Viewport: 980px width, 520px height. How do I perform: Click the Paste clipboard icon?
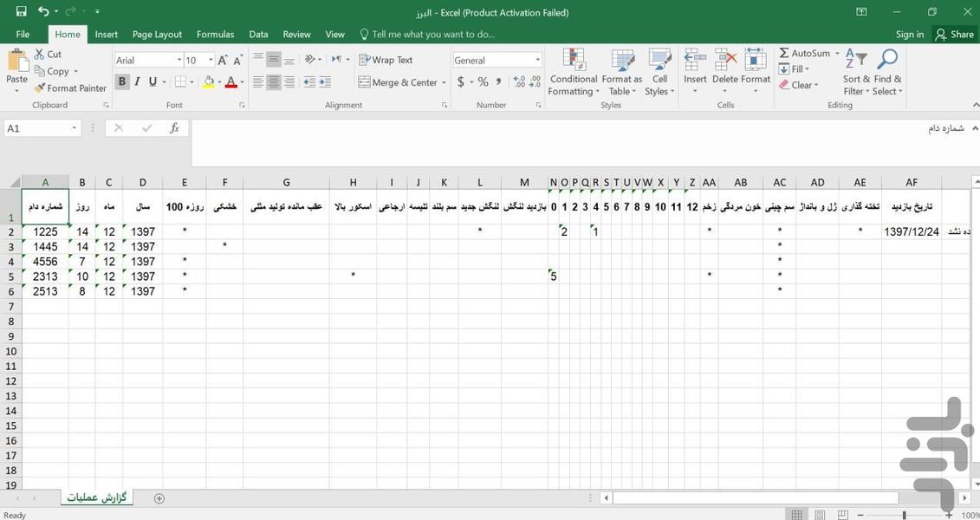16,61
